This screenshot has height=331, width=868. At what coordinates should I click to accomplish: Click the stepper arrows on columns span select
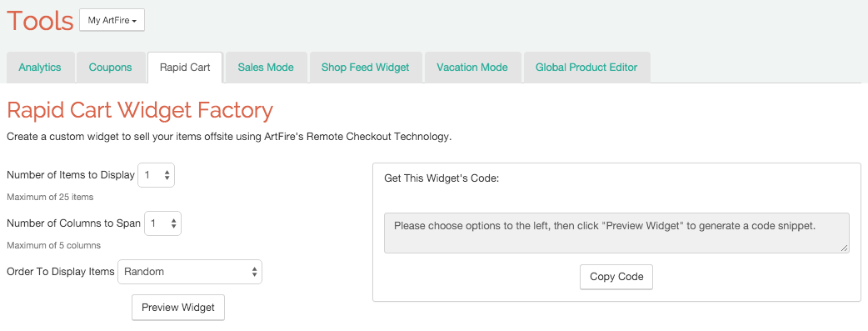click(x=173, y=223)
